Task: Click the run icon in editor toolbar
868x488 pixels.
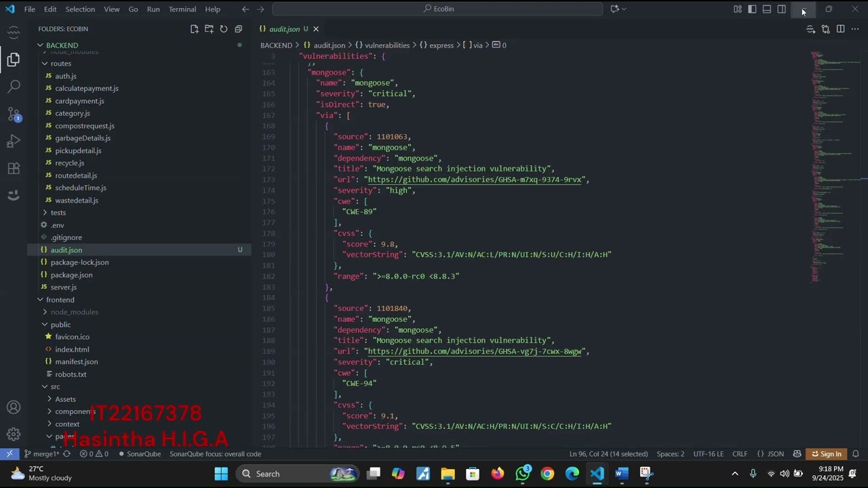Action: pos(810,29)
